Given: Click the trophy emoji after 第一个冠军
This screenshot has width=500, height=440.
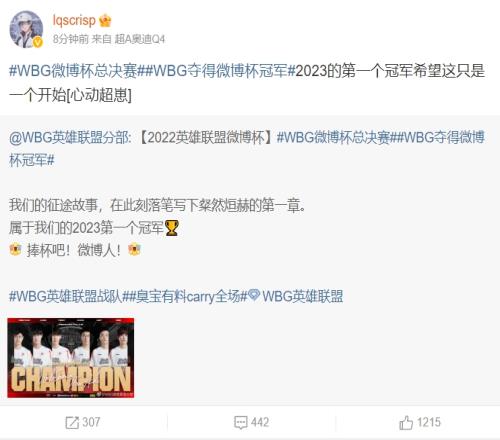Looking at the screenshot, I should [x=172, y=228].
